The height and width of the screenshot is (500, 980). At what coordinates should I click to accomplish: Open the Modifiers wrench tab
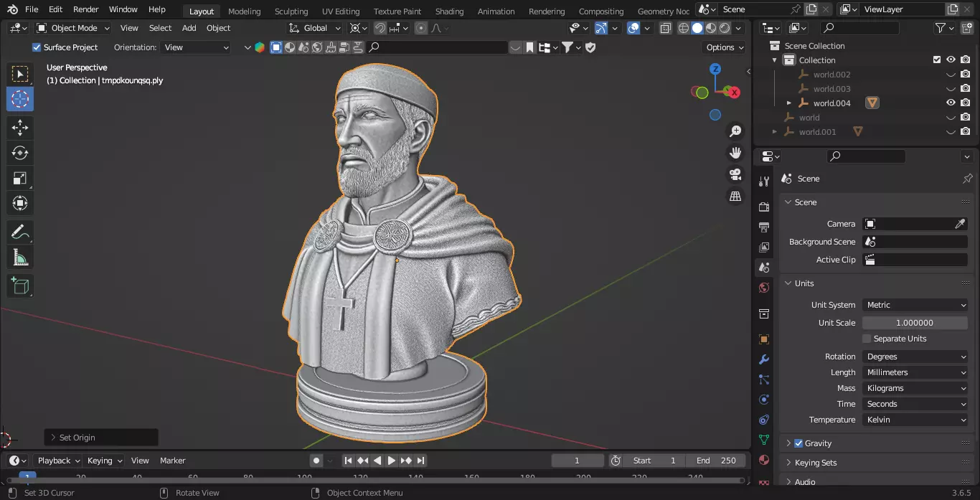764,359
